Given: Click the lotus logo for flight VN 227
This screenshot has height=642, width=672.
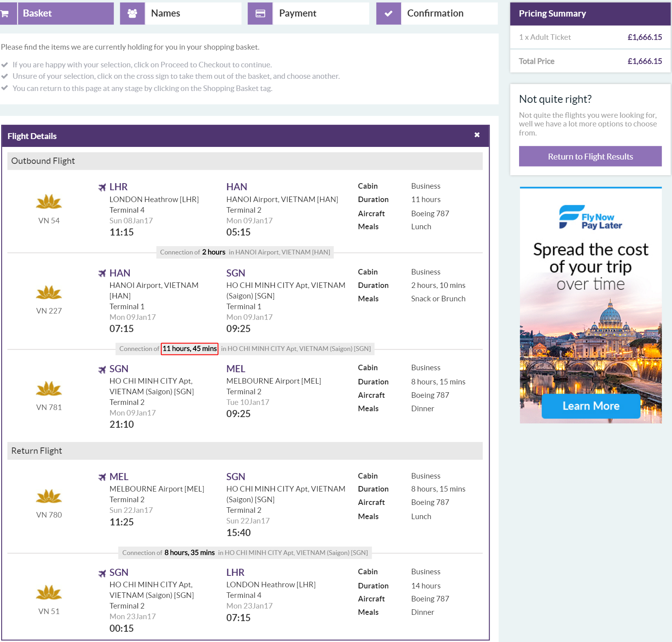Looking at the screenshot, I should click(49, 292).
